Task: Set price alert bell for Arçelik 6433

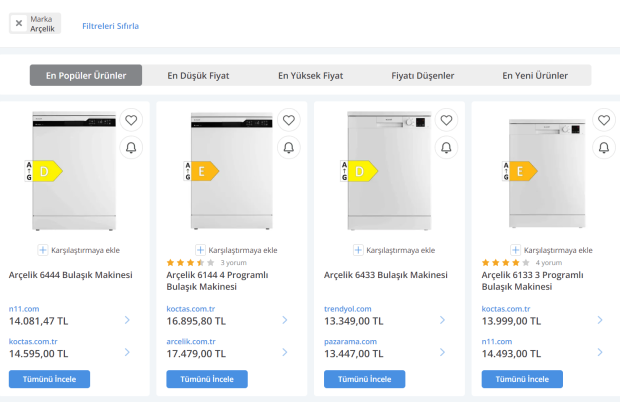Action: (x=446, y=147)
